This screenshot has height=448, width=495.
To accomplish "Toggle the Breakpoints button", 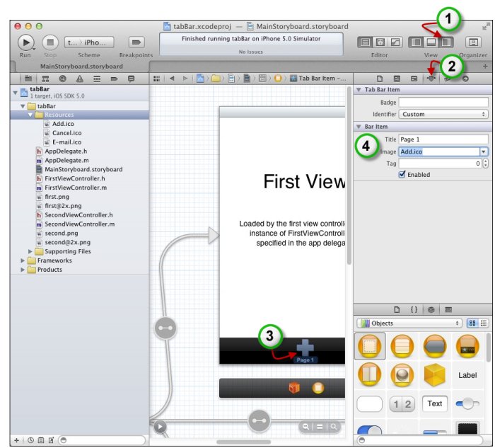I will [136, 42].
